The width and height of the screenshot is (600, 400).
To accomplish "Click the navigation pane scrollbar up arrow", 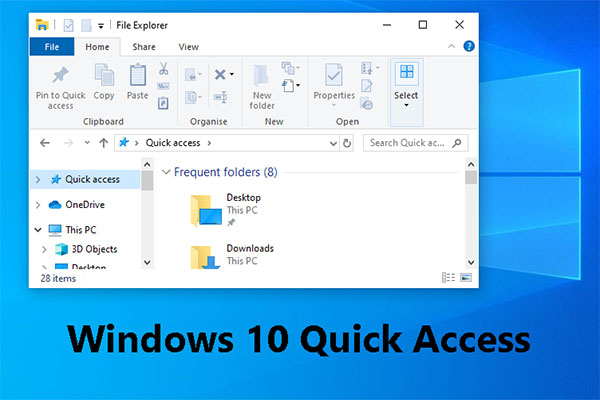I will click(147, 165).
